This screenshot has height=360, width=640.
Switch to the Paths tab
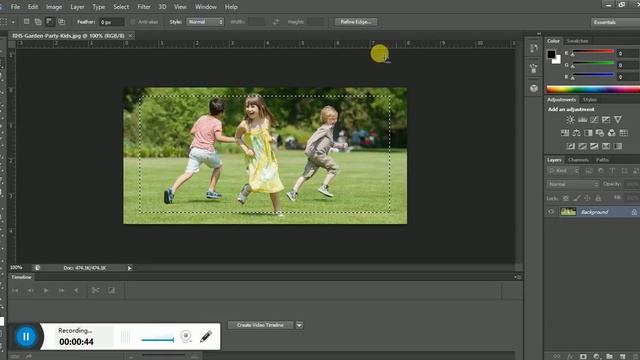tap(602, 160)
